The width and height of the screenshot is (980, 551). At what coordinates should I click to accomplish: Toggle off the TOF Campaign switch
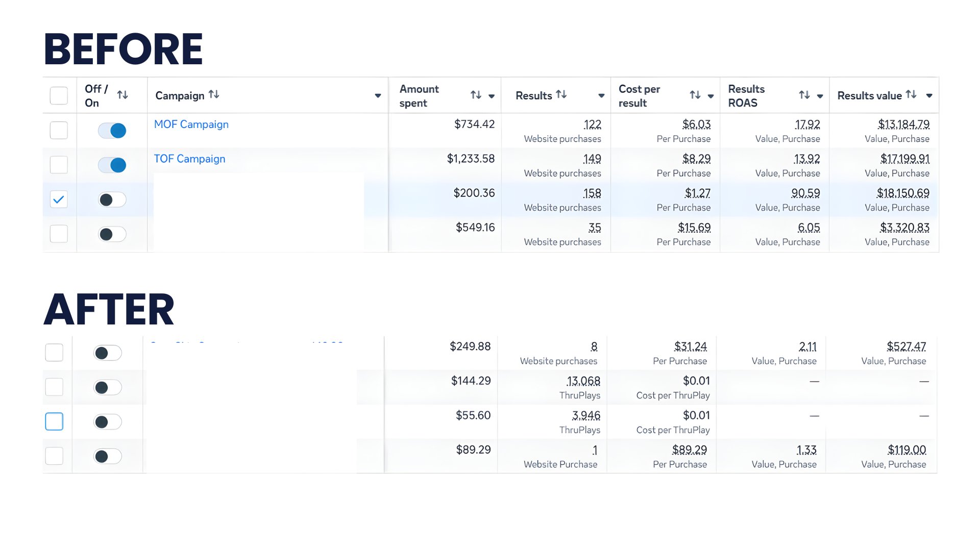coord(112,165)
